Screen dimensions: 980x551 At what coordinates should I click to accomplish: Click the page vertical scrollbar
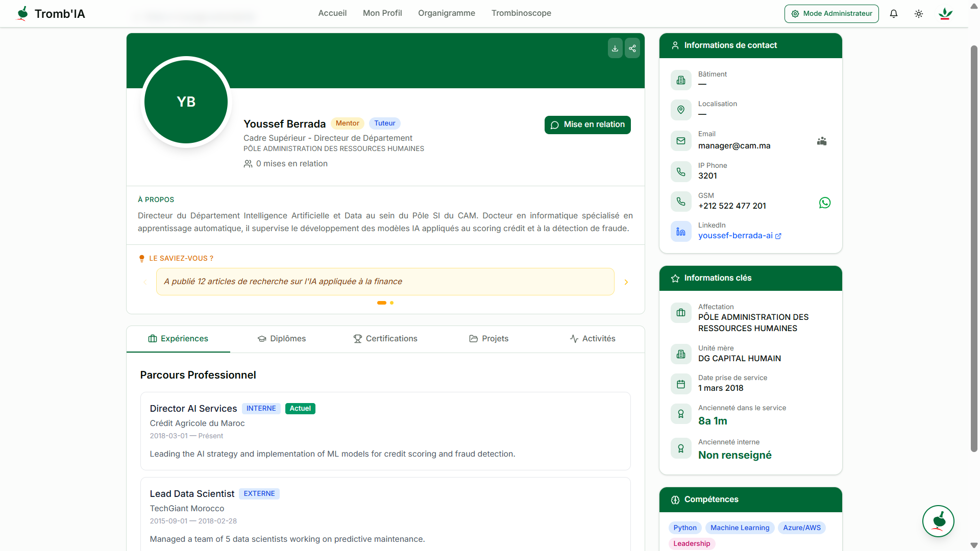click(x=974, y=248)
